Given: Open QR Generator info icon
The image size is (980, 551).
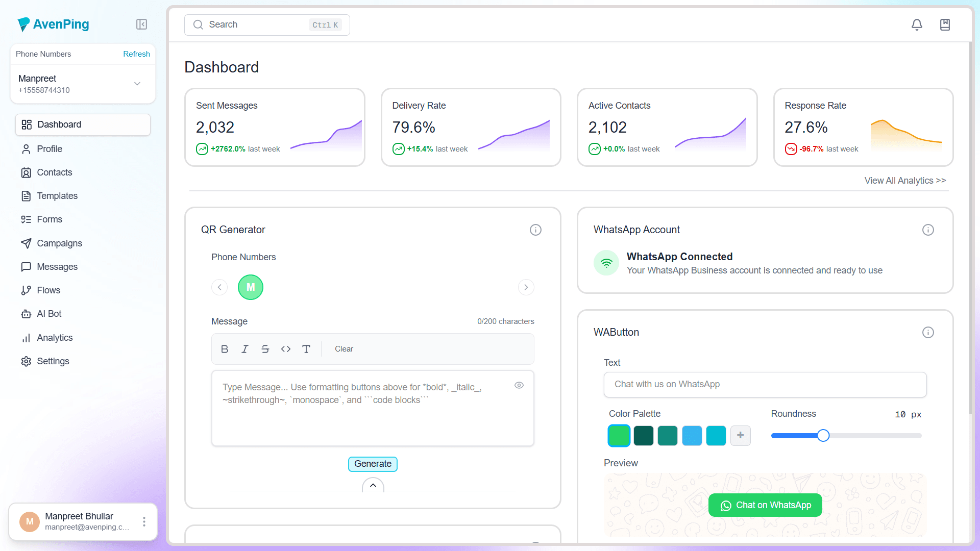Looking at the screenshot, I should pos(535,230).
